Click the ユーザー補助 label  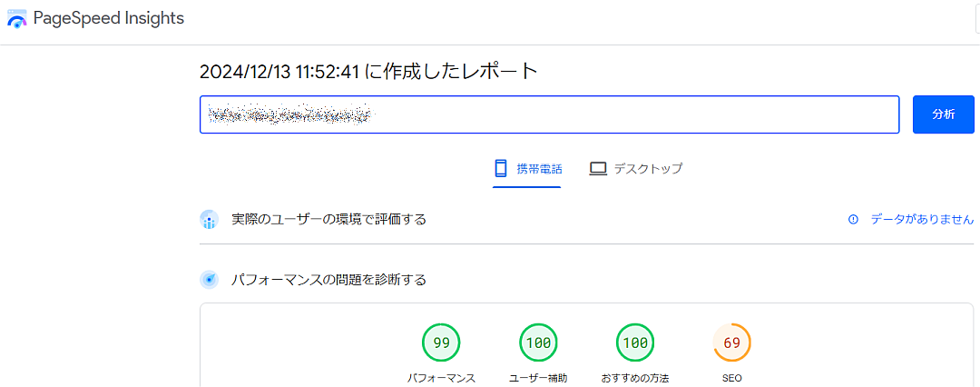coord(538,378)
